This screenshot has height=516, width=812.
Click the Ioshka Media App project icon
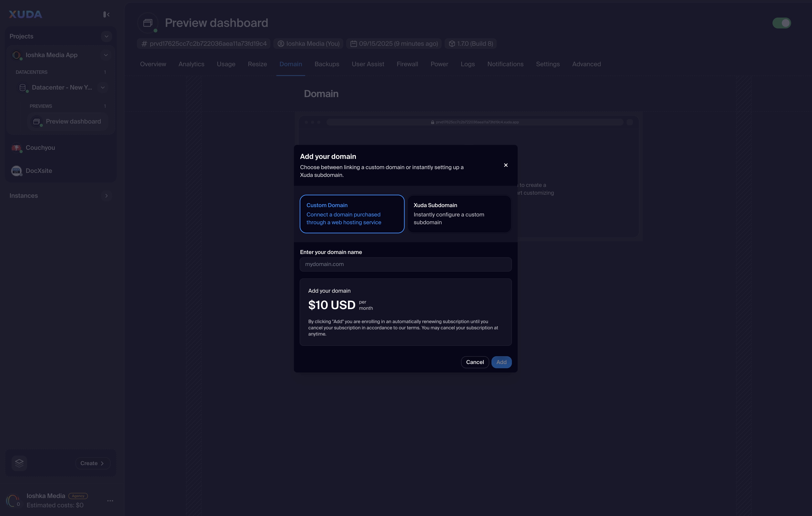[16, 55]
